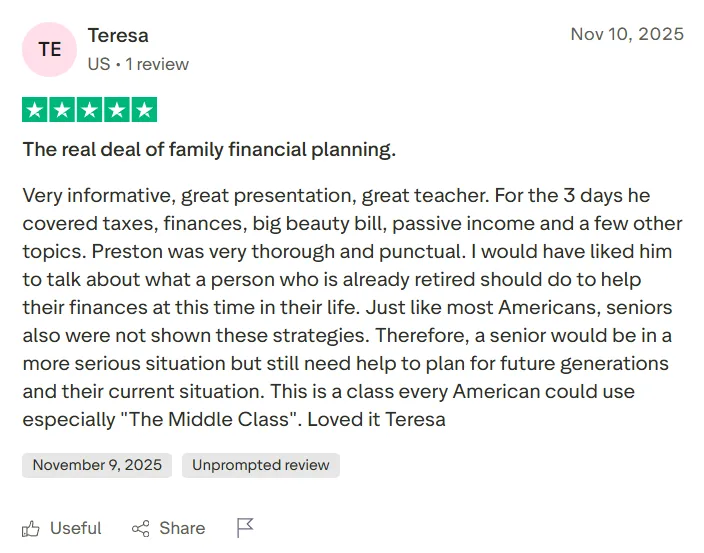The width and height of the screenshot is (704, 553).
Task: Click the "1 review" count text
Action: click(156, 64)
